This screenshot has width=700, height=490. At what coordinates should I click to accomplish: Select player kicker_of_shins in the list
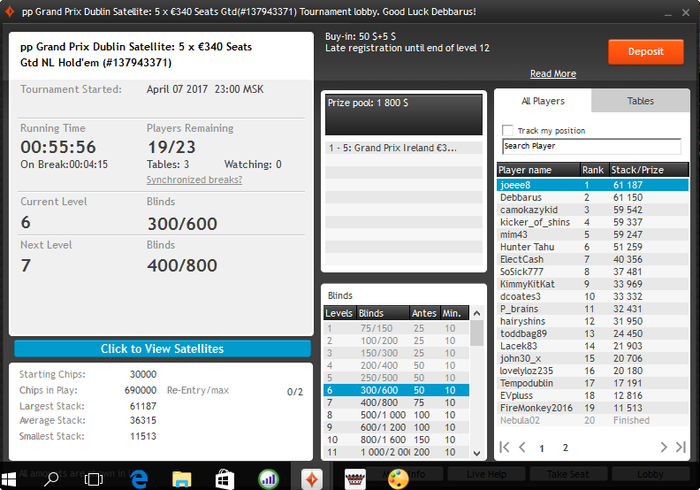coord(592,222)
